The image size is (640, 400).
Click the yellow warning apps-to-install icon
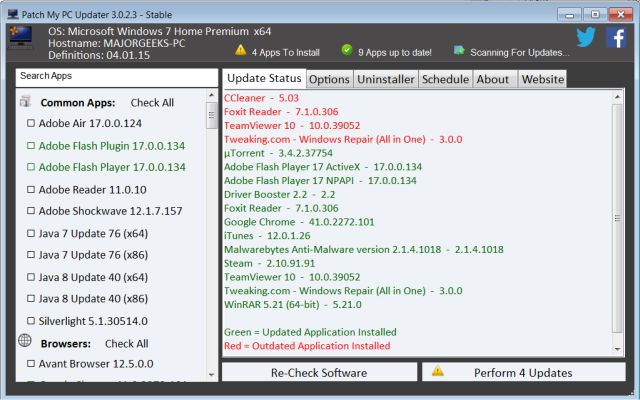(x=240, y=50)
